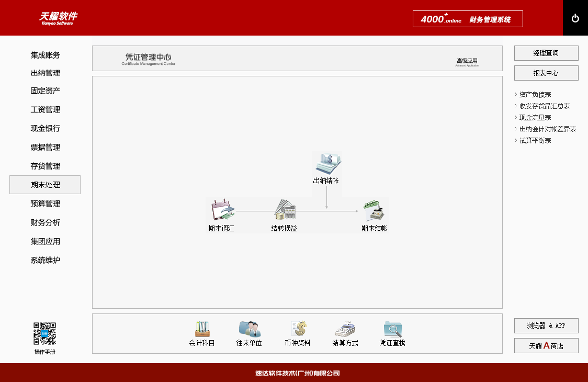Open 会计科目 in the bottom toolbar
The image size is (588, 382).
[202, 329]
